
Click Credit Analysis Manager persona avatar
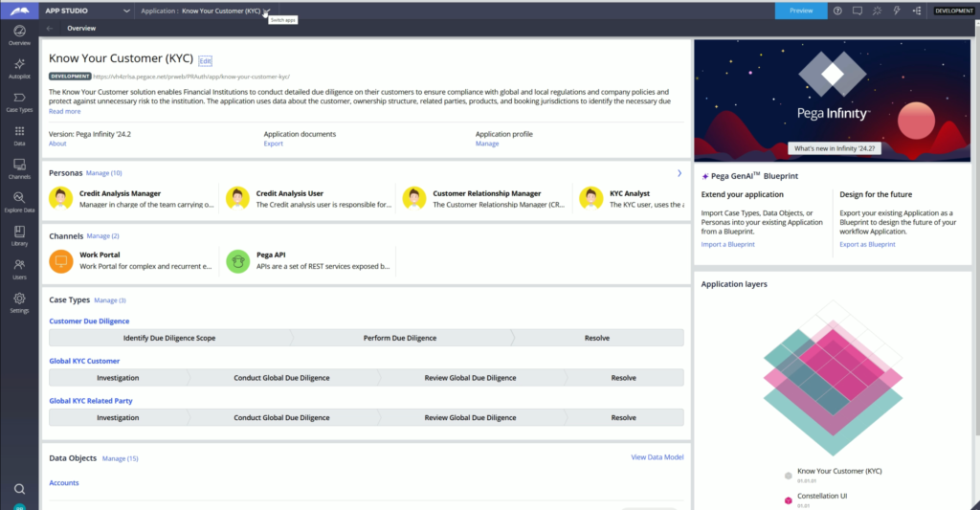(60, 198)
